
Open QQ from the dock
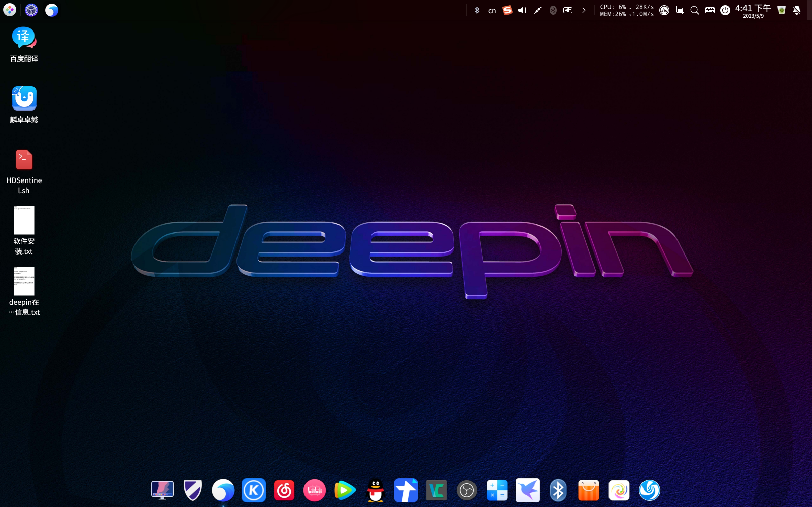[375, 490]
